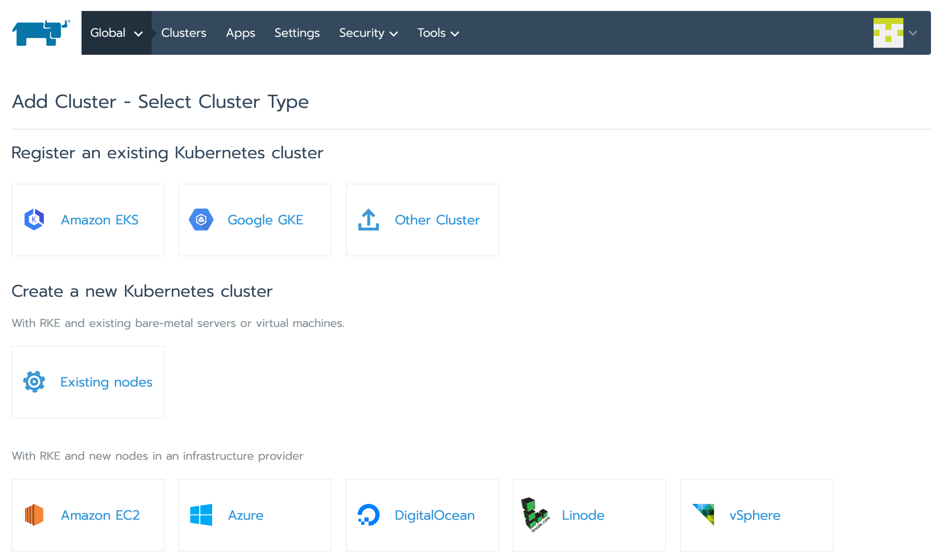Click the Amazon EC2 orange icon
This screenshot has width=938, height=560.
(34, 515)
